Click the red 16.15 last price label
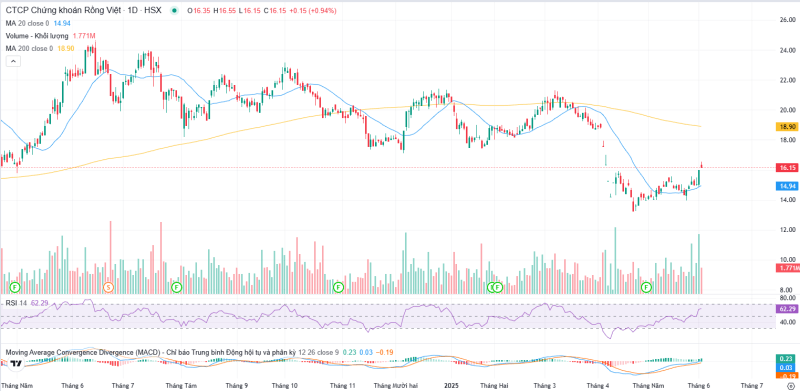The image size is (800, 391). click(x=786, y=167)
